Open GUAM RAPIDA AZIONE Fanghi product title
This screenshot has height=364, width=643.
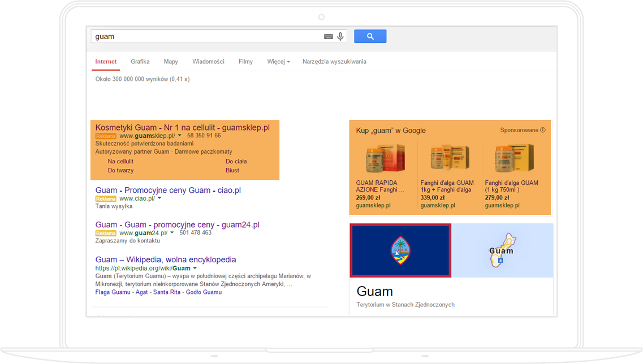click(380, 186)
